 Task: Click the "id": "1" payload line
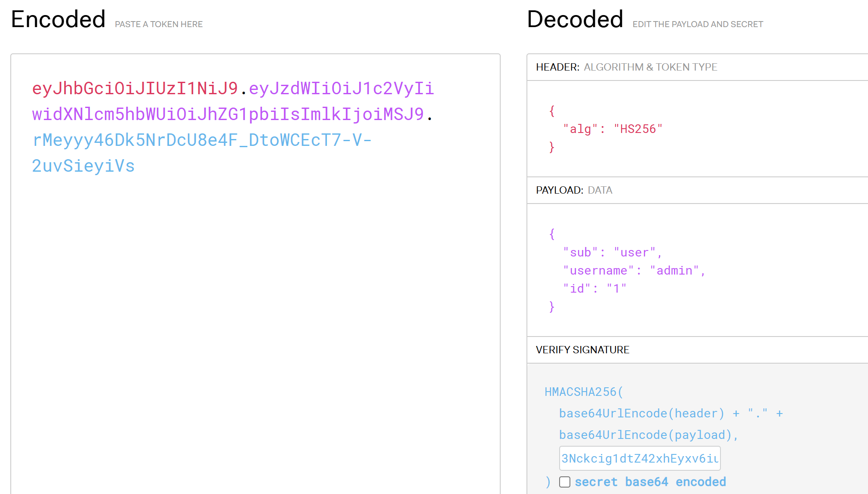(594, 289)
